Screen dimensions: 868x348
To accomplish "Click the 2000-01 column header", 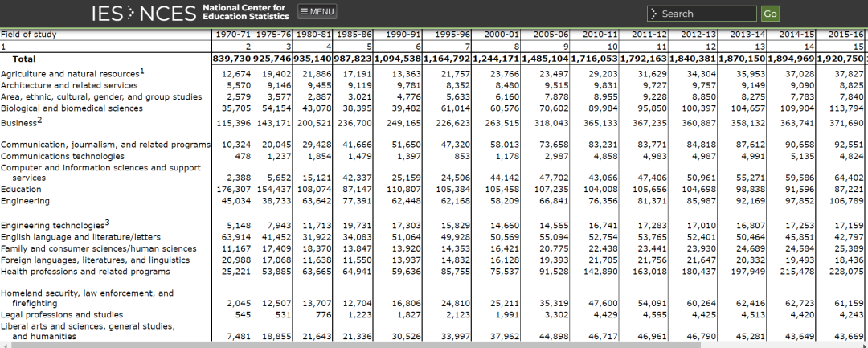I will 502,35.
